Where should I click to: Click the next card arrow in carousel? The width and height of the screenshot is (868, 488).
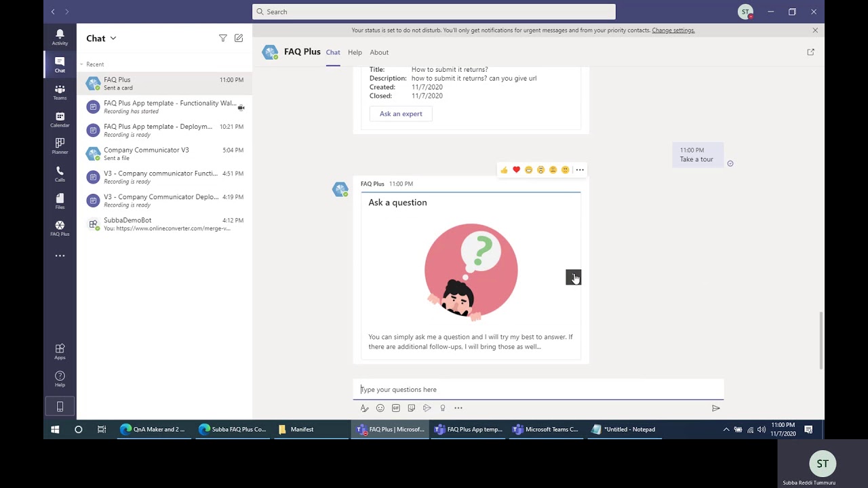574,277
